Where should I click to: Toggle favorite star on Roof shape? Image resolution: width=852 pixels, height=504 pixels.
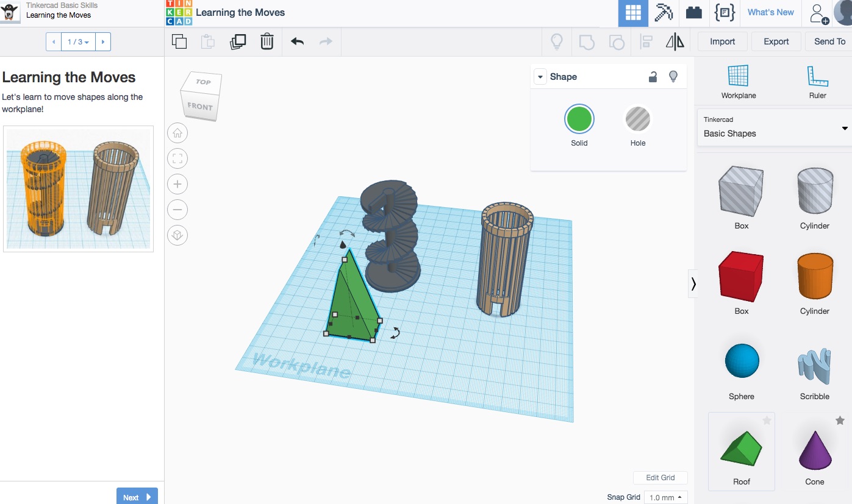767,421
